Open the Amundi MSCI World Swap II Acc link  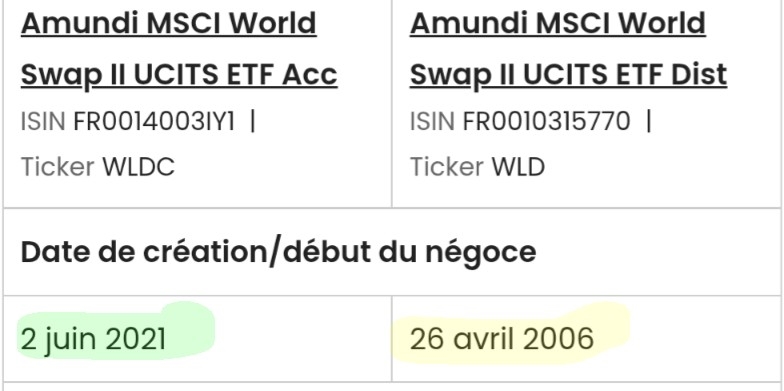tap(179, 49)
